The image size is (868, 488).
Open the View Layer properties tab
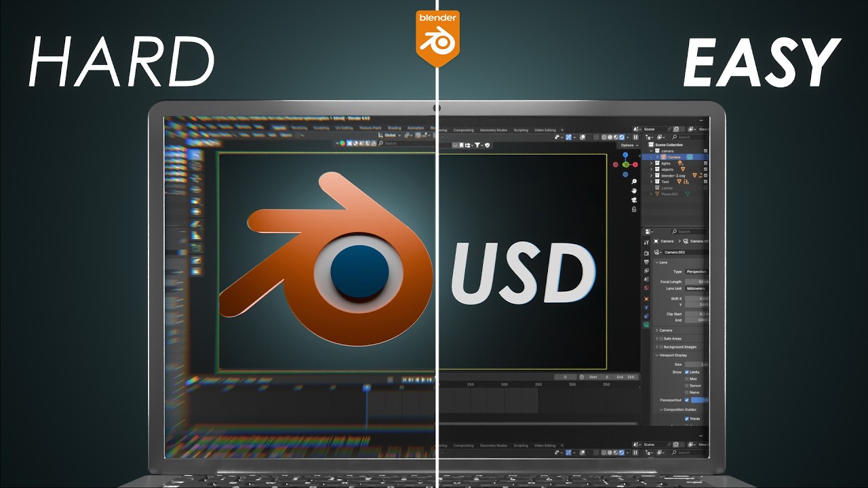pos(646,270)
